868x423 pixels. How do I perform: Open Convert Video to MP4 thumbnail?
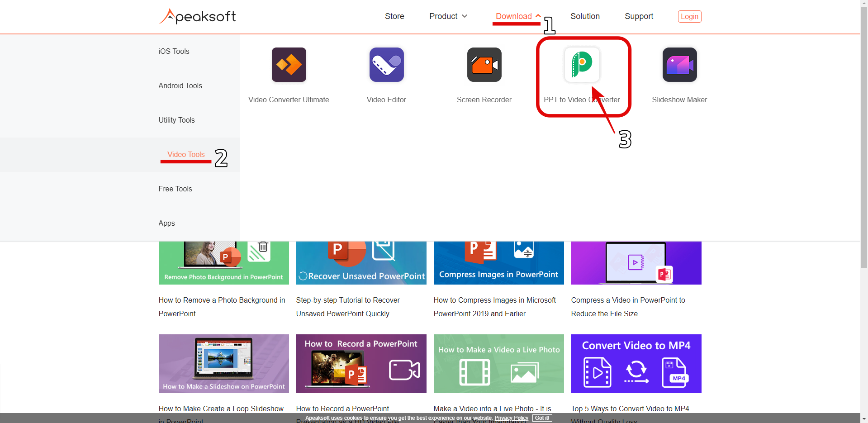click(636, 364)
